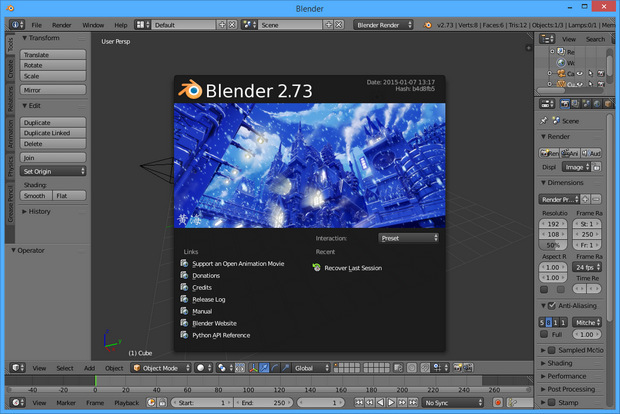
Task: Open the Python API Reference link
Action: [221, 335]
